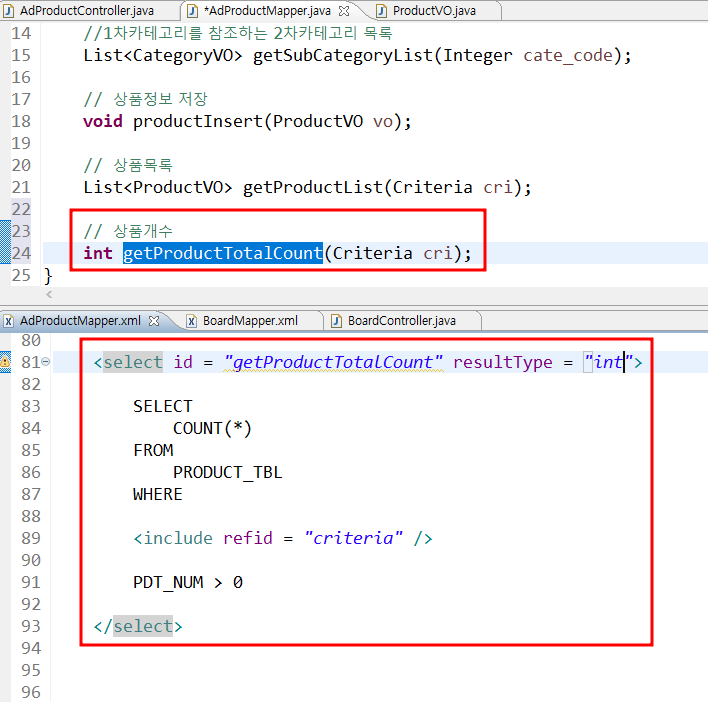Image resolution: width=708 pixels, height=702 pixels.
Task: Click line number 24 in Java editor gutter
Action: coord(21,253)
